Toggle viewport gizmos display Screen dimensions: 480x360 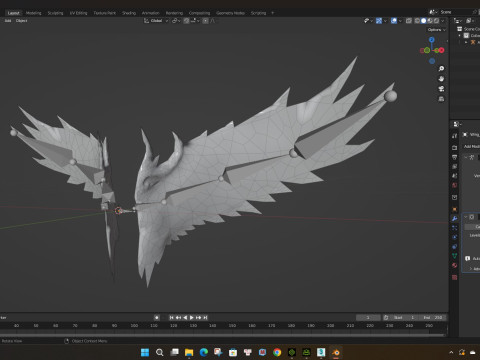(x=379, y=21)
